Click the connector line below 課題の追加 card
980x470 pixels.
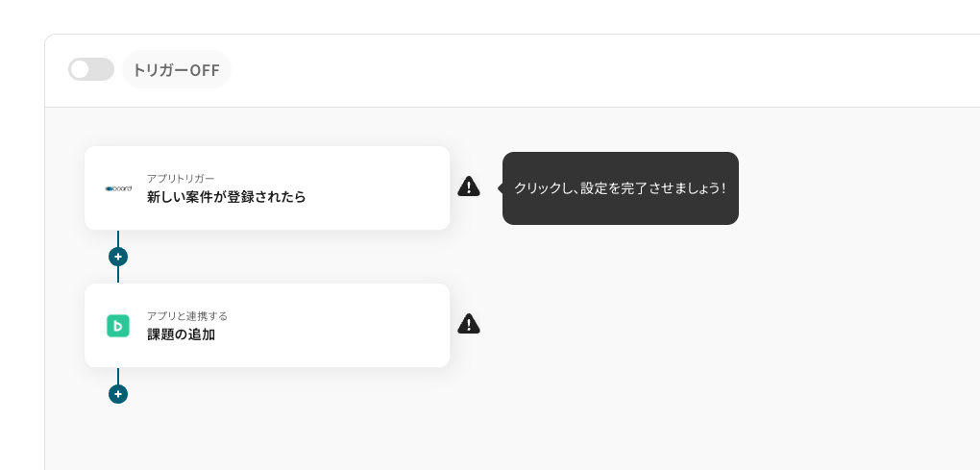click(118, 375)
